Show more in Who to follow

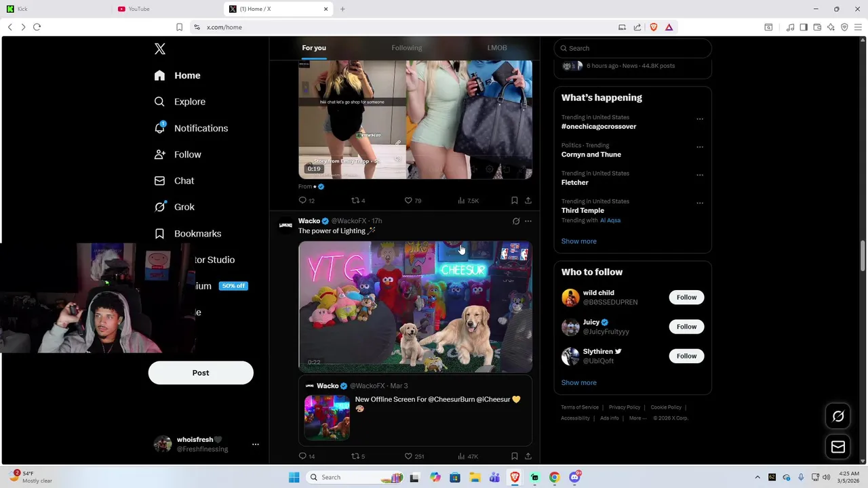(578, 383)
